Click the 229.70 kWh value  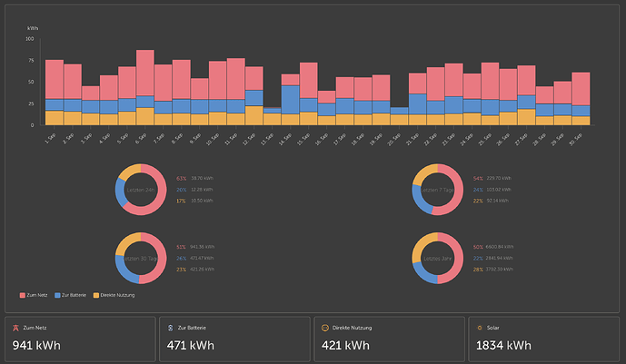point(499,179)
